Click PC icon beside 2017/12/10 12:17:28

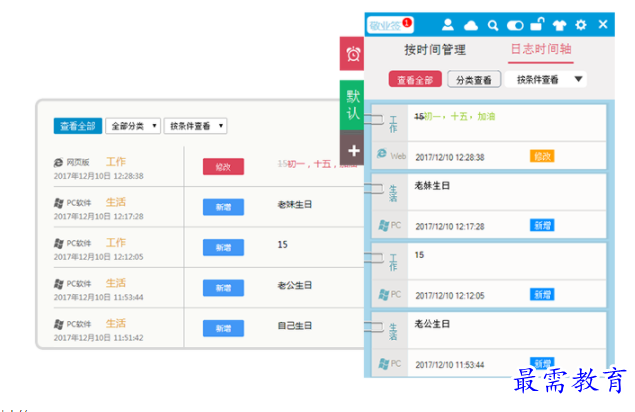click(x=384, y=225)
